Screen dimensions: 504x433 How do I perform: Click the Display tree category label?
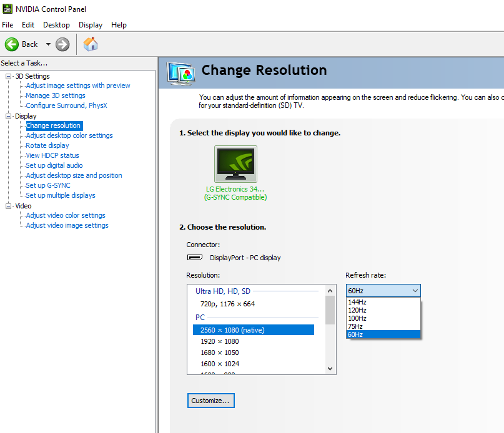(x=26, y=116)
